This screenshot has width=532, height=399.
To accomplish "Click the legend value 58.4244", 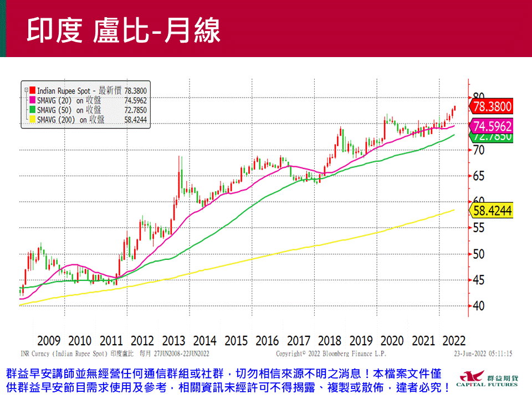I will 135,120.
